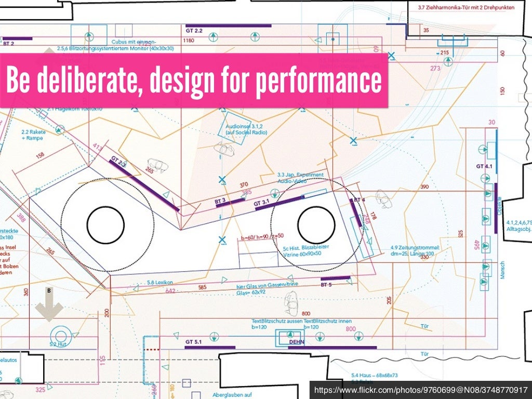Click the '2.2 Rakete + Rampe' label
The width and height of the screenshot is (532, 399).
(x=33, y=135)
